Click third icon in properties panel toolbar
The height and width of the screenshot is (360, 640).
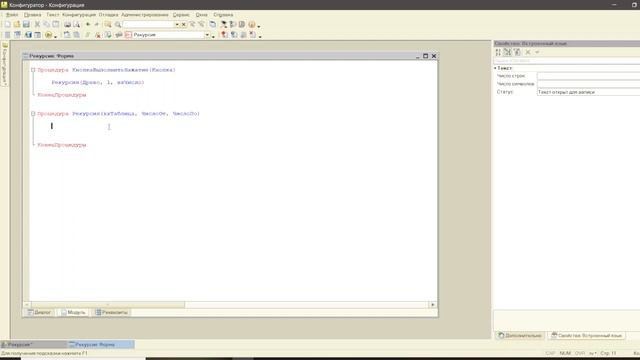(x=517, y=52)
